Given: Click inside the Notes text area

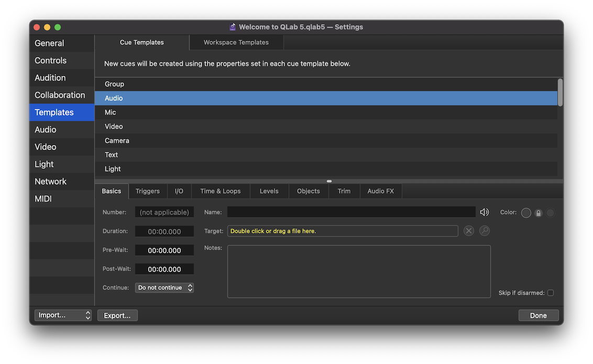Looking at the screenshot, I should coord(359,271).
